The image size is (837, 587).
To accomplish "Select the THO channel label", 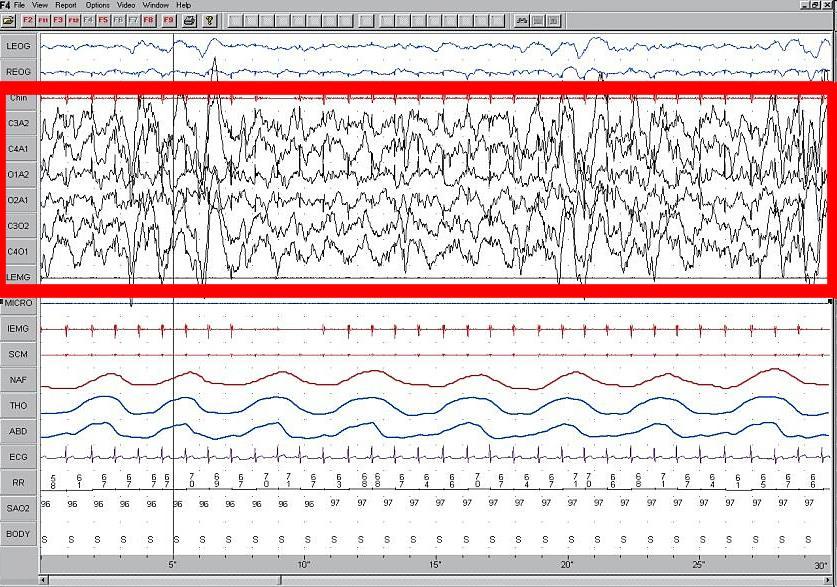I will (18, 406).
